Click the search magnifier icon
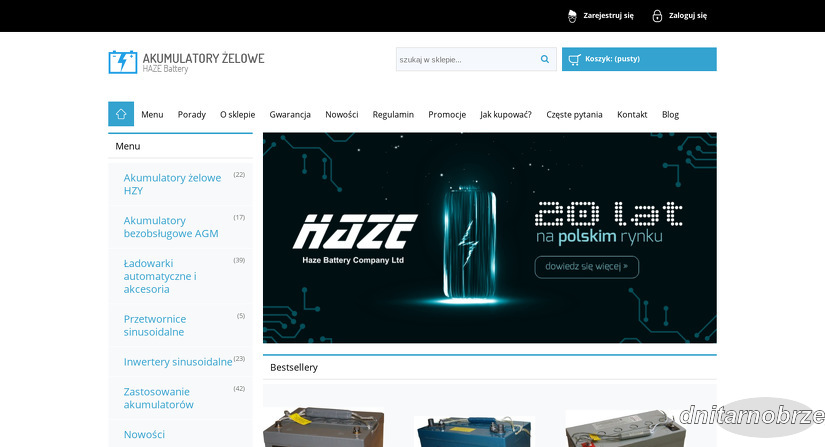Viewport: 825px width, 447px height. tap(545, 59)
